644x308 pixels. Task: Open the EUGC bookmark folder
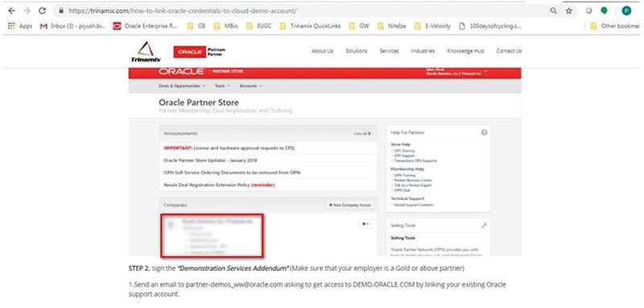pyautogui.click(x=258, y=26)
